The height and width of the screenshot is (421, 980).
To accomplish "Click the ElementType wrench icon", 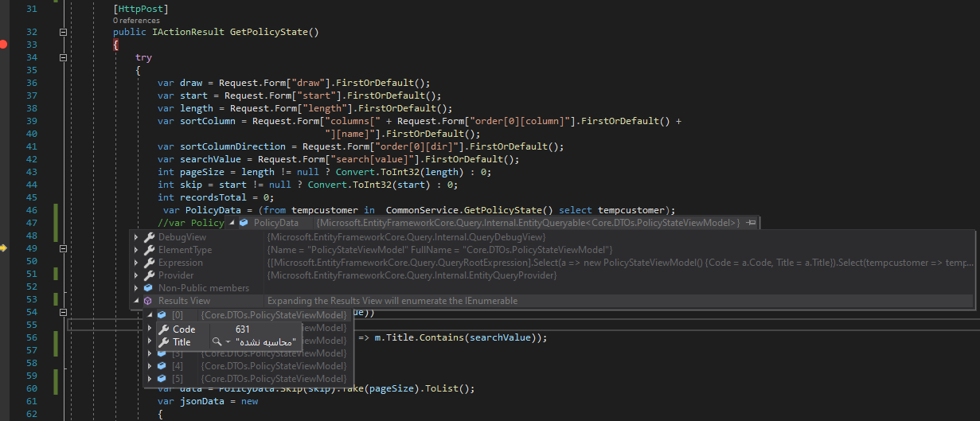I will point(149,250).
